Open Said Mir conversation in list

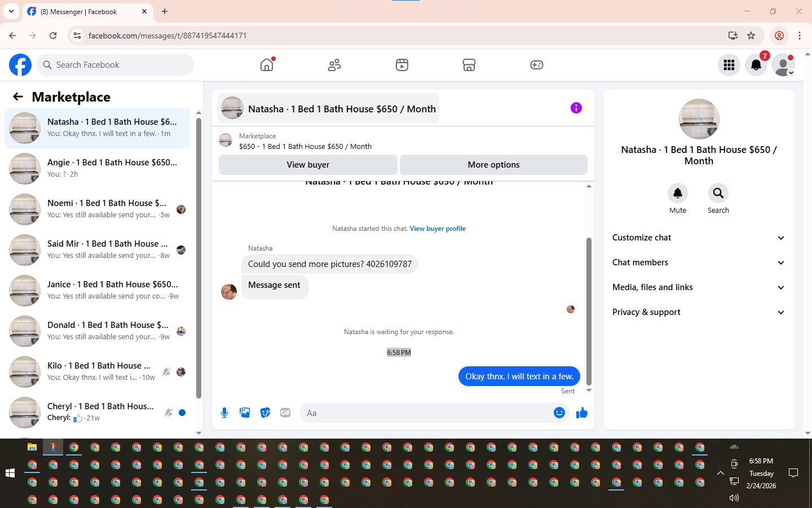pyautogui.click(x=97, y=250)
